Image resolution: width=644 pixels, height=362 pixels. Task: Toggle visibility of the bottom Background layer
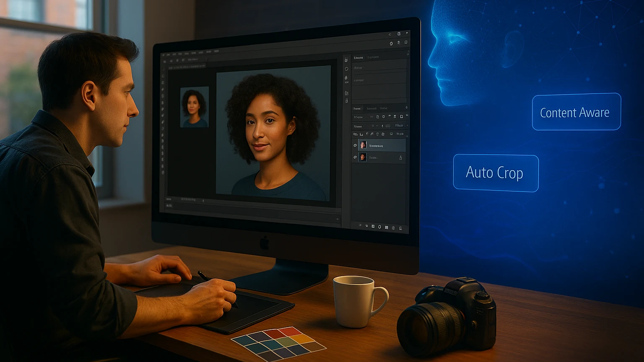click(x=356, y=157)
